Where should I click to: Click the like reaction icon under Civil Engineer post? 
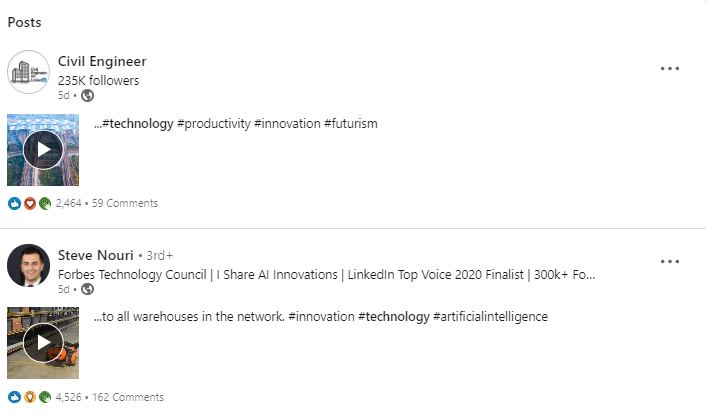pyautogui.click(x=14, y=203)
